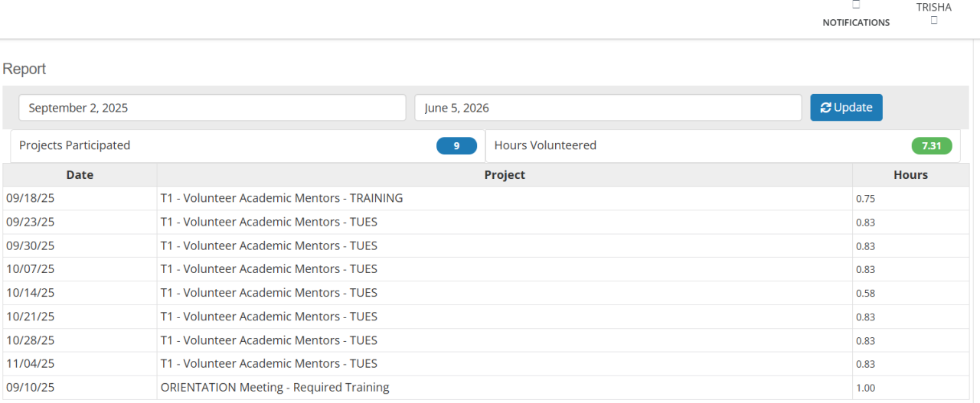
Task: Open the TRISHA user menu
Action: pyautogui.click(x=934, y=8)
